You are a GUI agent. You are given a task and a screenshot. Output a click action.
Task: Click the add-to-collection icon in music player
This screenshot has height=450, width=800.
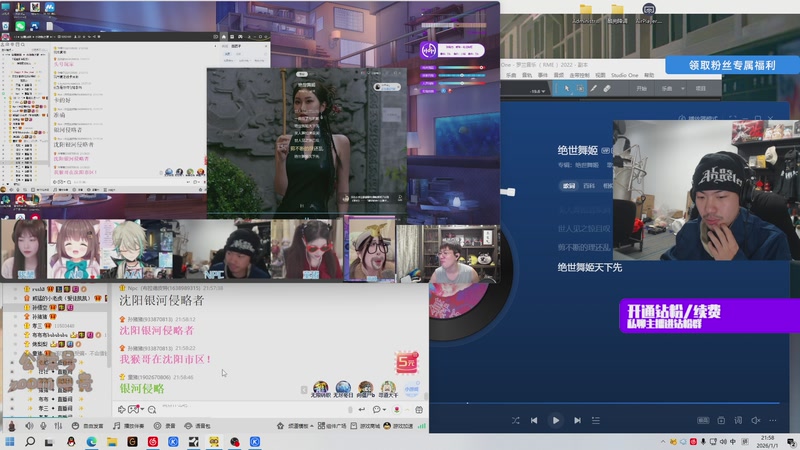pos(721,420)
